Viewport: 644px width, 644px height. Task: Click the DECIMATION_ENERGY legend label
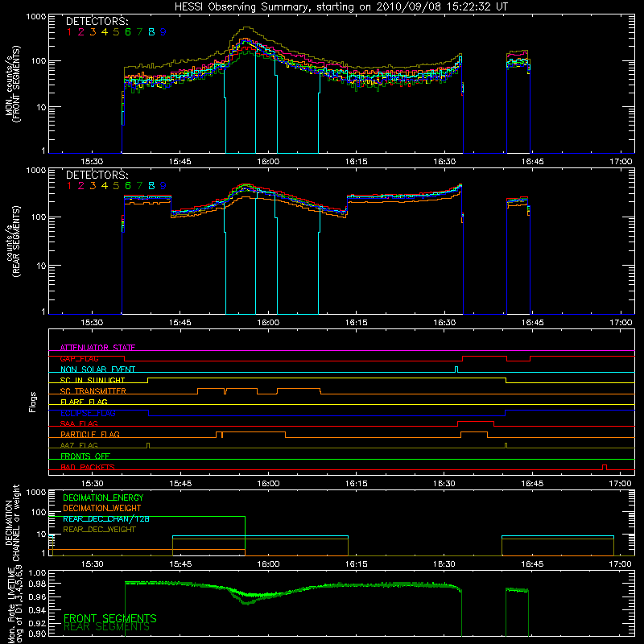(103, 497)
